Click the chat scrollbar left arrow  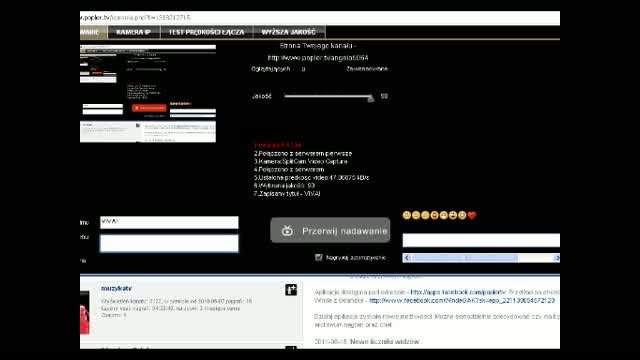[407, 258]
